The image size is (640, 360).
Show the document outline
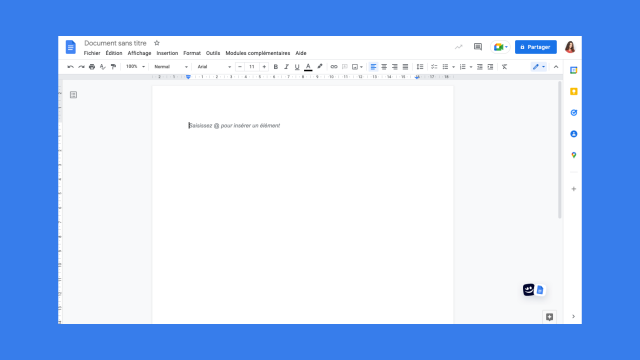[x=73, y=95]
